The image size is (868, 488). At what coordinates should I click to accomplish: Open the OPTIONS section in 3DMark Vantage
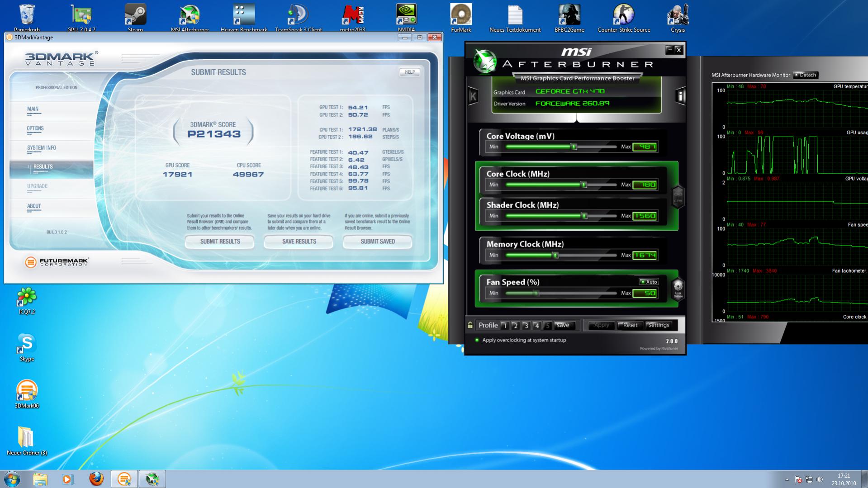[35, 128]
